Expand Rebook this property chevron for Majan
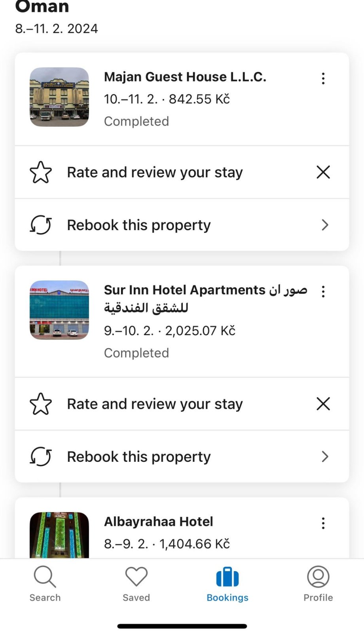Screen dimensions: 364x636 pos(325,225)
